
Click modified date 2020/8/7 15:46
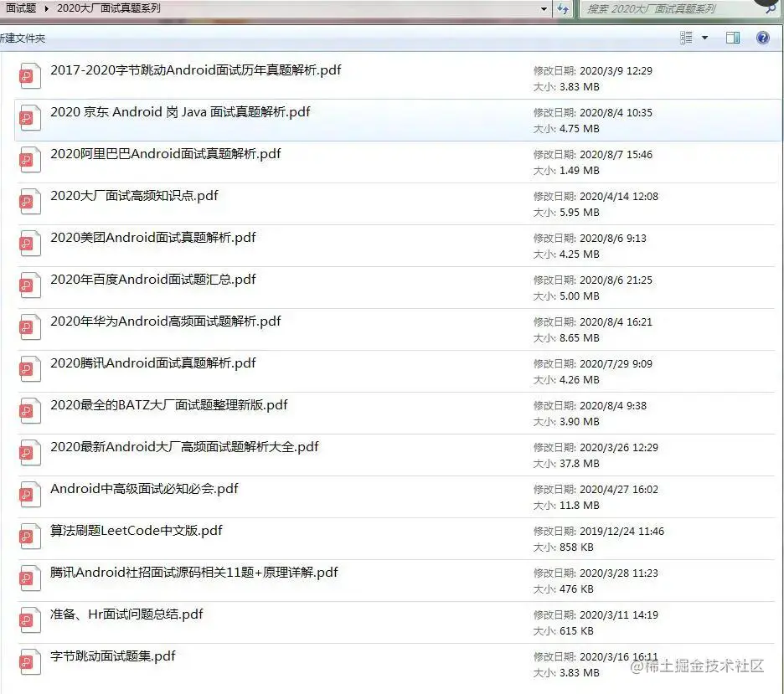point(616,155)
